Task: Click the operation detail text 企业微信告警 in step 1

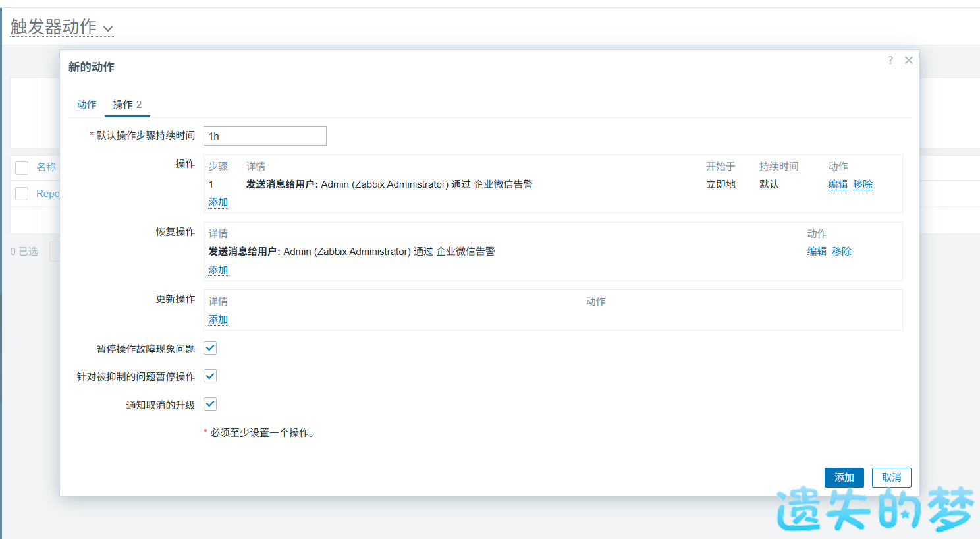Action: 503,184
